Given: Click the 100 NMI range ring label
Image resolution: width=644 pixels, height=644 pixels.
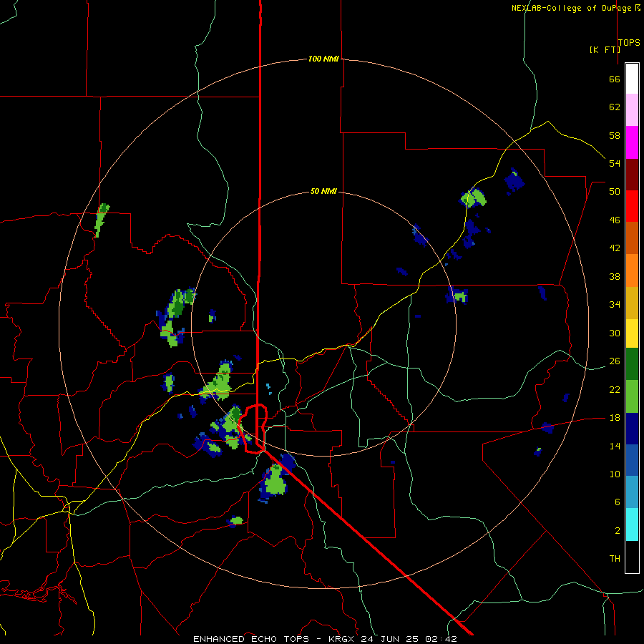Looking at the screenshot, I should [x=323, y=59].
